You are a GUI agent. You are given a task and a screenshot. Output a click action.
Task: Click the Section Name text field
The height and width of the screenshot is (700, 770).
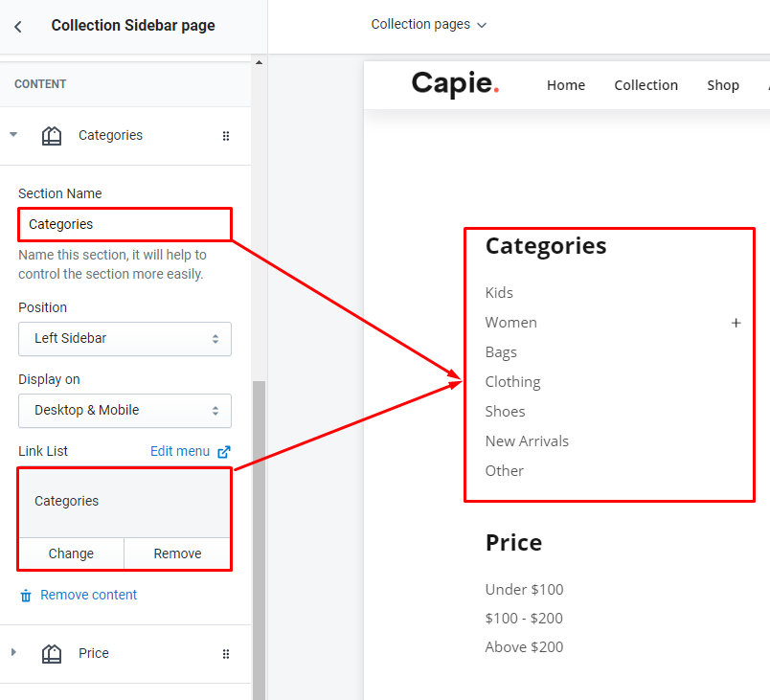(x=125, y=224)
